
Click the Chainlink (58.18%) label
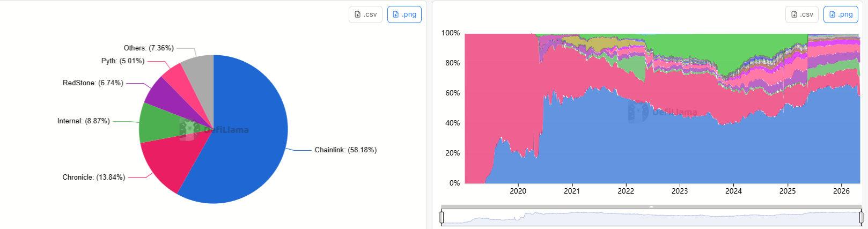tap(345, 150)
